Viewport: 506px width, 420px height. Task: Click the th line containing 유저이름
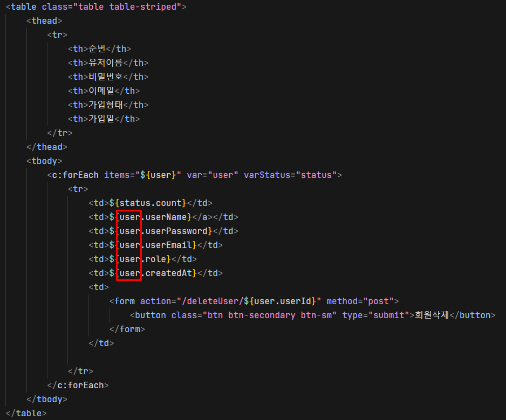[108, 63]
